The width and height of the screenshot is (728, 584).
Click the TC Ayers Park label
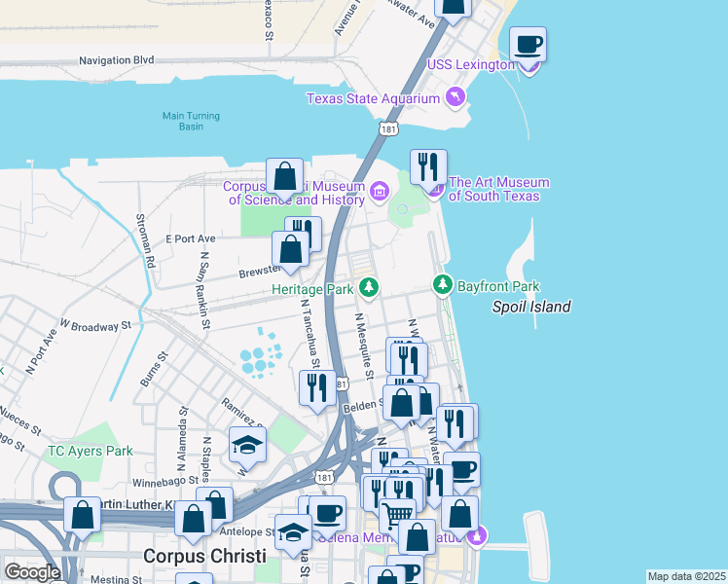pos(91,451)
